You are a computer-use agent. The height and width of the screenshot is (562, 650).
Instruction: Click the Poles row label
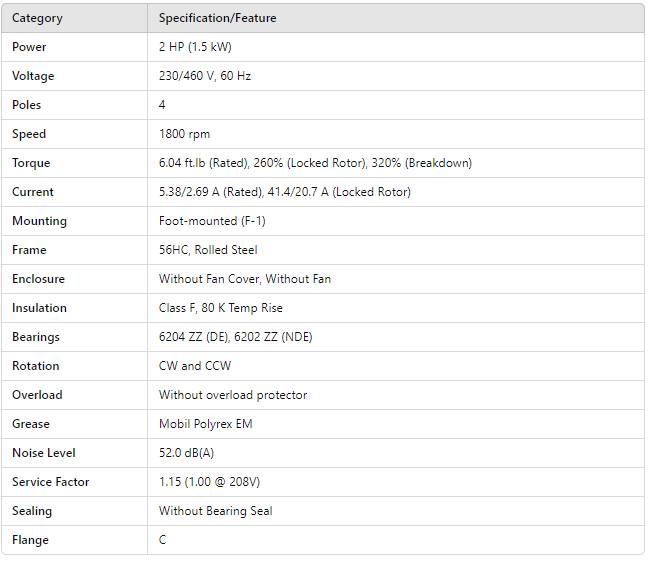[27, 105]
